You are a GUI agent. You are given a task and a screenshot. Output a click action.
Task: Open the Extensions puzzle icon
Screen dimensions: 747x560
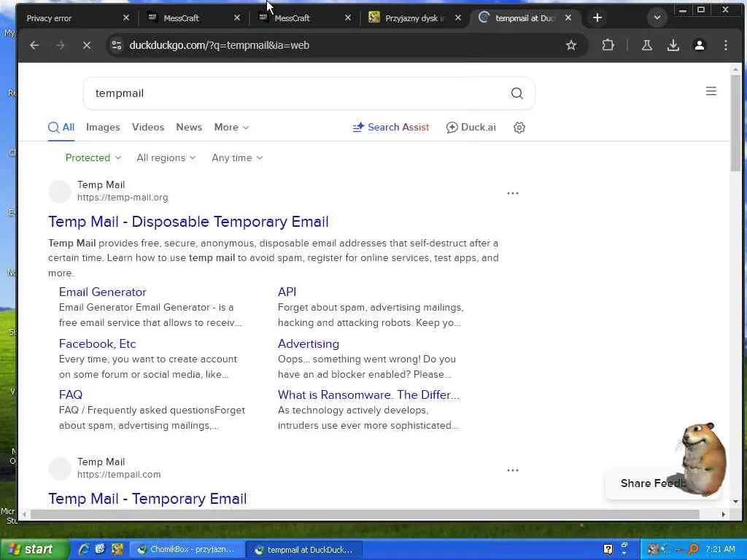pos(608,45)
